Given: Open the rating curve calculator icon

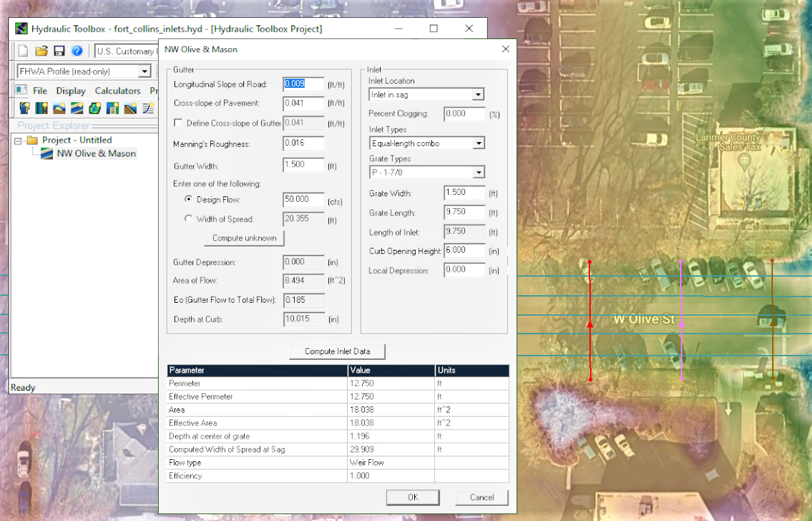Looking at the screenshot, I should 148,108.
